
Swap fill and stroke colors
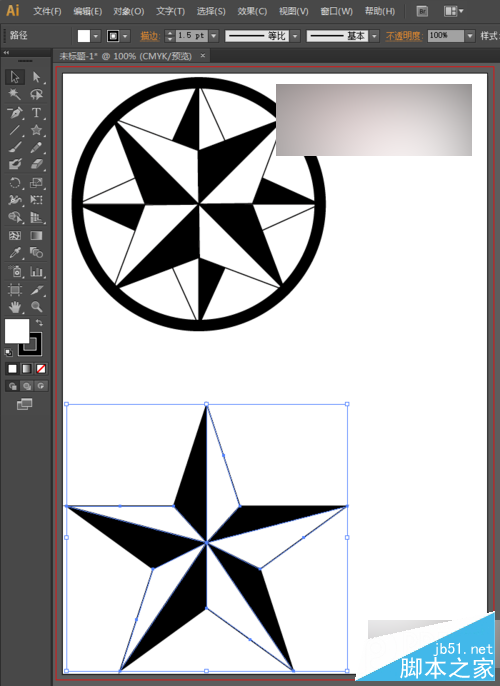coord(39,323)
